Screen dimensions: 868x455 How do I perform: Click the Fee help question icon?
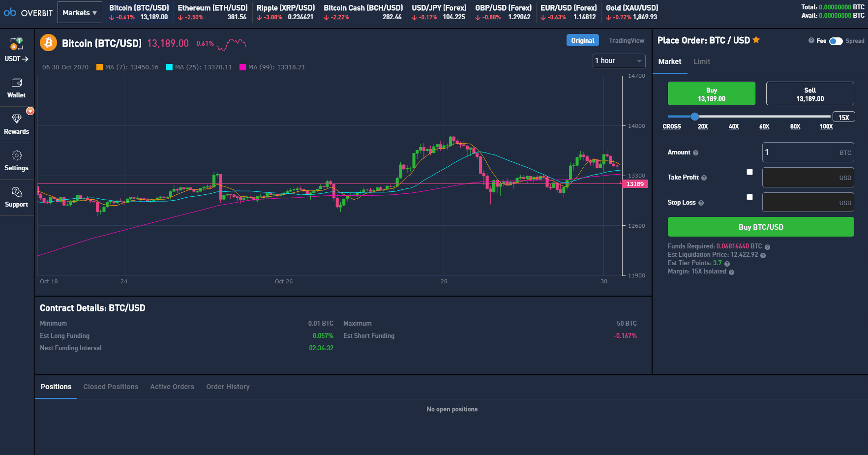tap(811, 41)
